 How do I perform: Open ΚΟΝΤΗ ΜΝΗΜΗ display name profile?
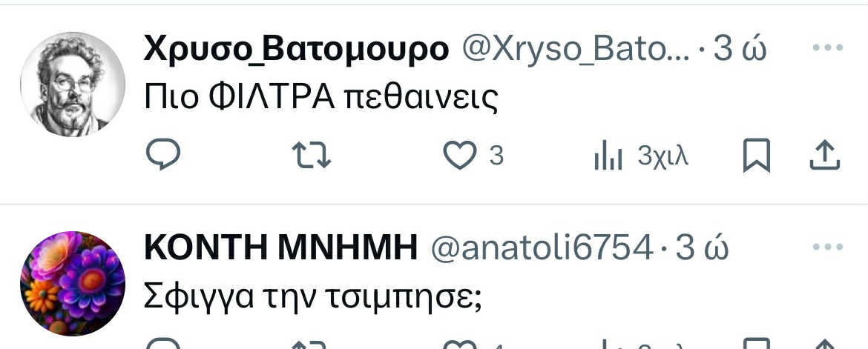[280, 249]
